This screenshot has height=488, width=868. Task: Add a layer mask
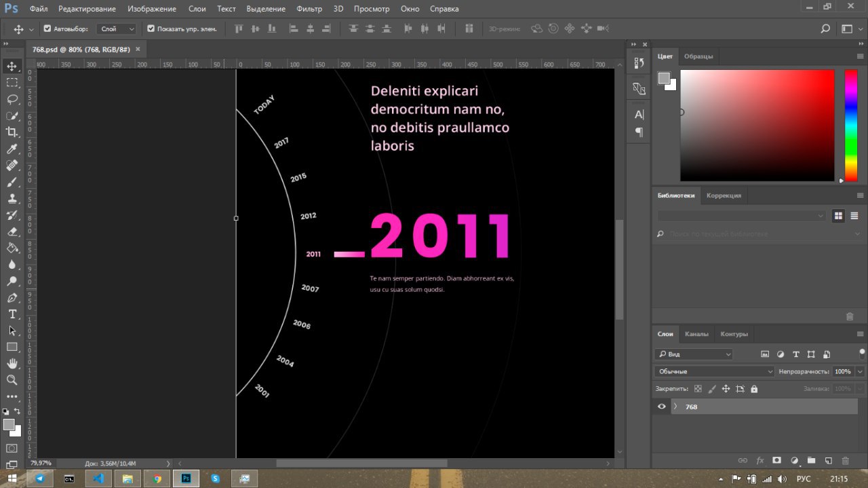click(777, 460)
